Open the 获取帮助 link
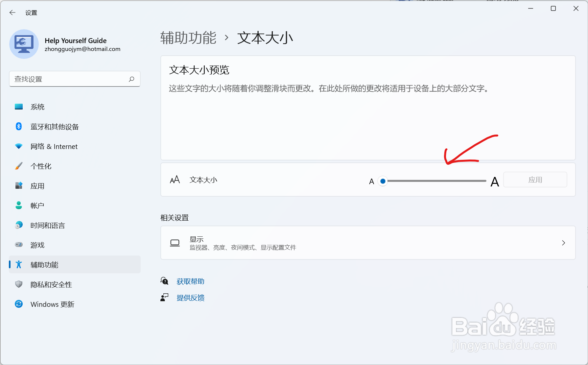 pyautogui.click(x=191, y=281)
